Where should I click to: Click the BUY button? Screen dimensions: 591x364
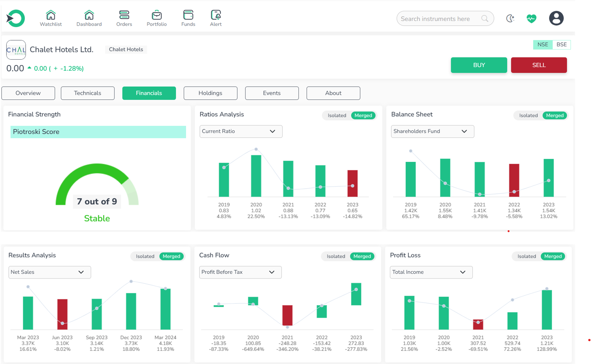(479, 65)
